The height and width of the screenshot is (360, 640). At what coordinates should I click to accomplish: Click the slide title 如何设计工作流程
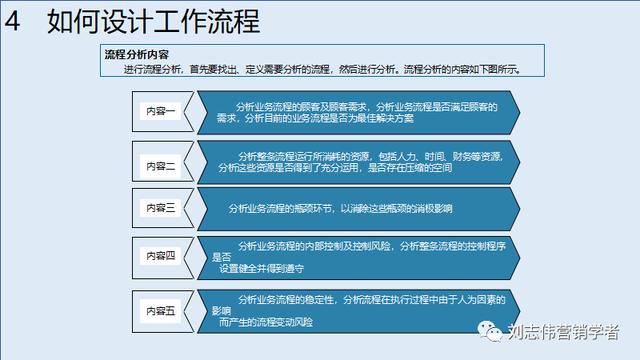click(153, 21)
